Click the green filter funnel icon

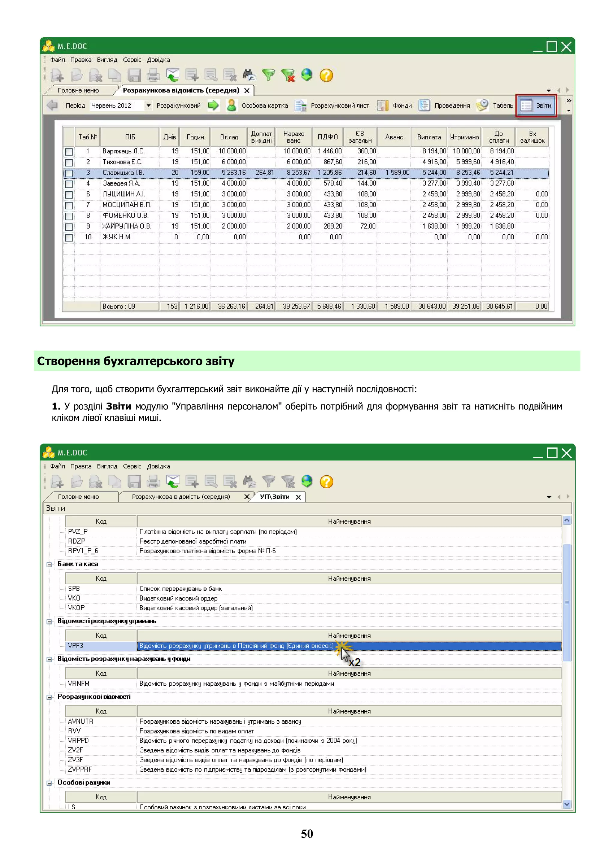tap(268, 75)
